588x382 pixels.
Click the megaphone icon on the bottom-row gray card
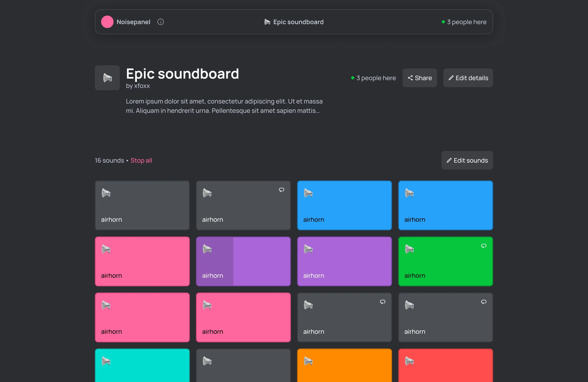tap(207, 361)
